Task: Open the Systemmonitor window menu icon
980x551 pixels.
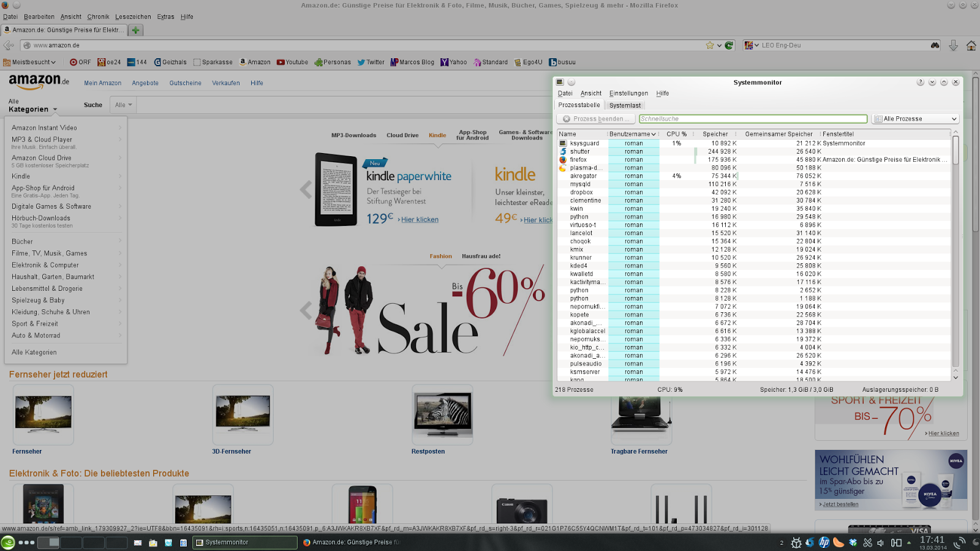Action: point(560,82)
